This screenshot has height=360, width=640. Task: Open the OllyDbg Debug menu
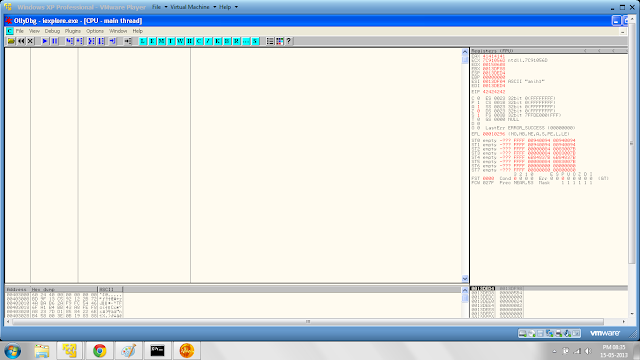click(x=52, y=31)
